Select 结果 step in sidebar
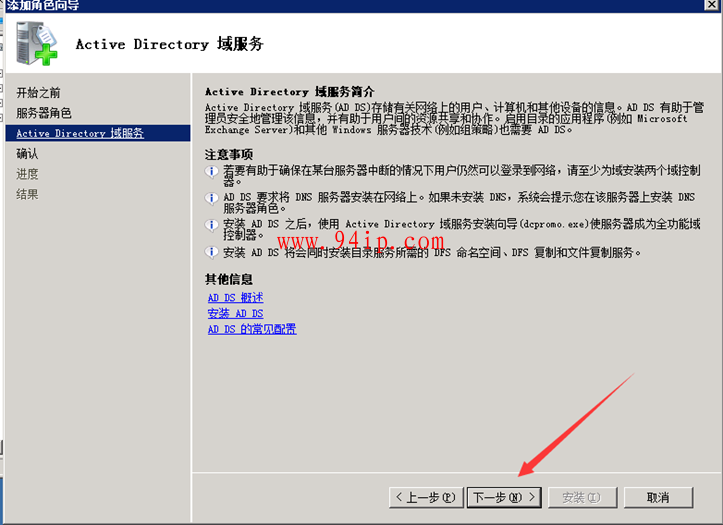The height and width of the screenshot is (525, 723). [x=27, y=194]
